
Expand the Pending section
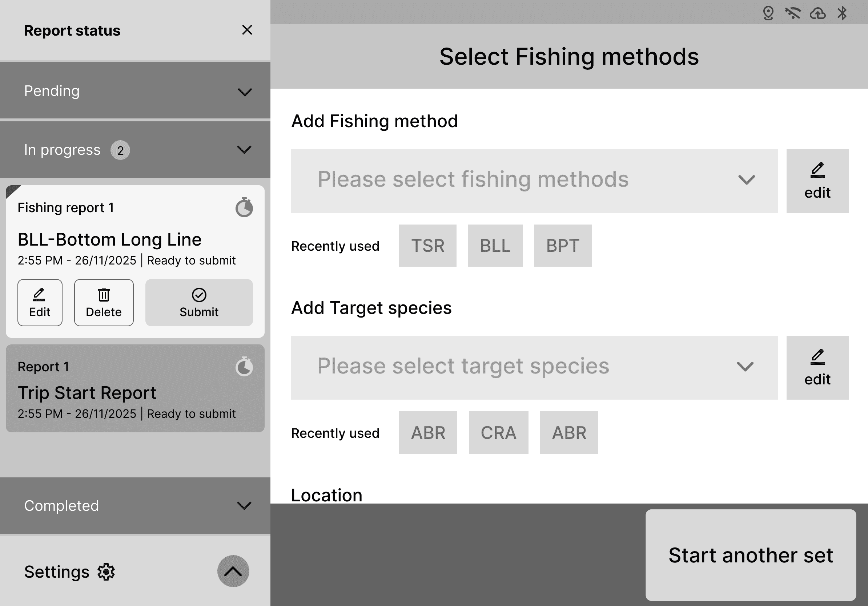tap(245, 92)
